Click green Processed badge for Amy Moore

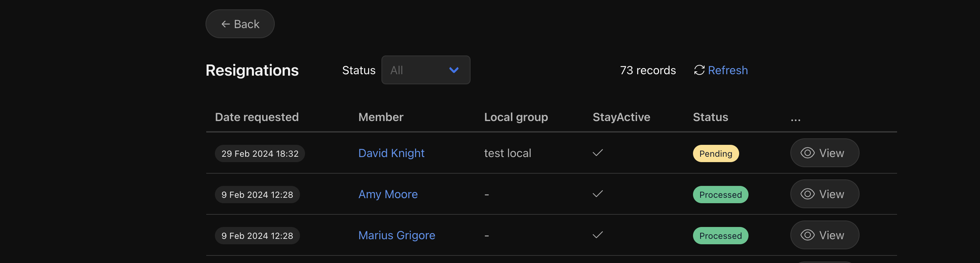coord(720,195)
